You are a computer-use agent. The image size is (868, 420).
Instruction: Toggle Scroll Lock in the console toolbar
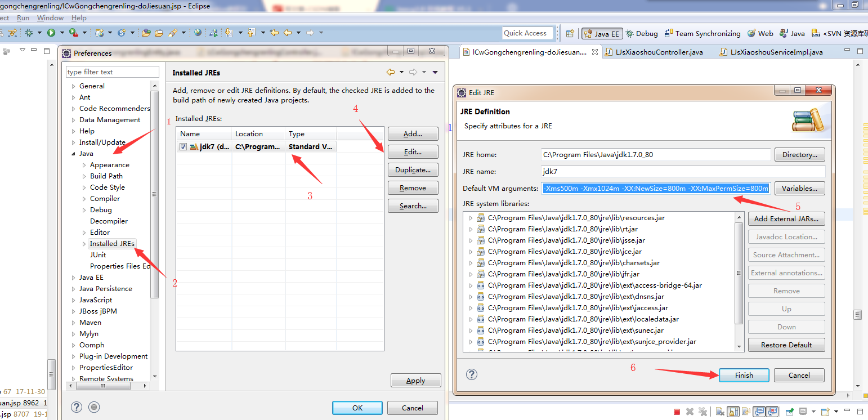tap(732, 411)
